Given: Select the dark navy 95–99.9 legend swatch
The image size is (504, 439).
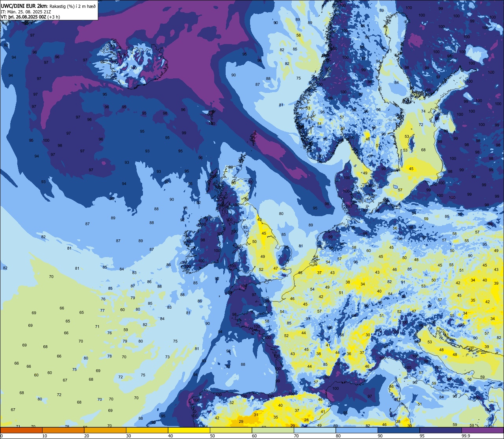Looking at the screenshot, I should point(441,430).
